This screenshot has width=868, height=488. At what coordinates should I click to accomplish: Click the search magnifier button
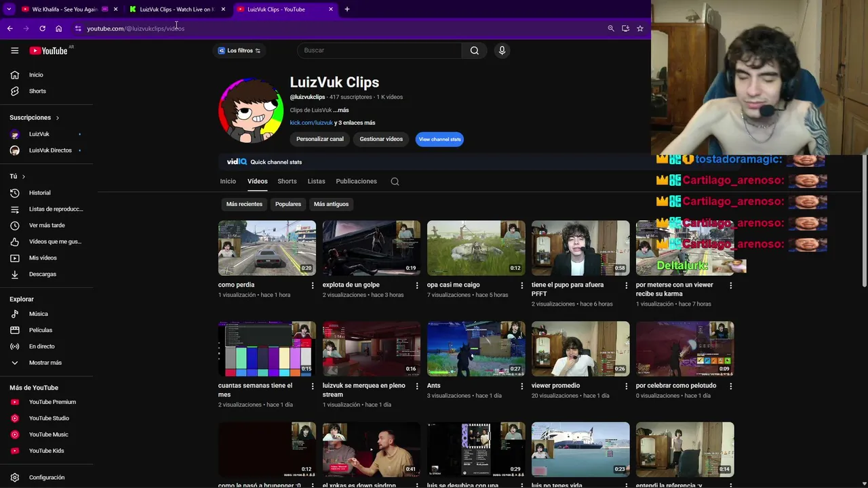click(x=475, y=50)
